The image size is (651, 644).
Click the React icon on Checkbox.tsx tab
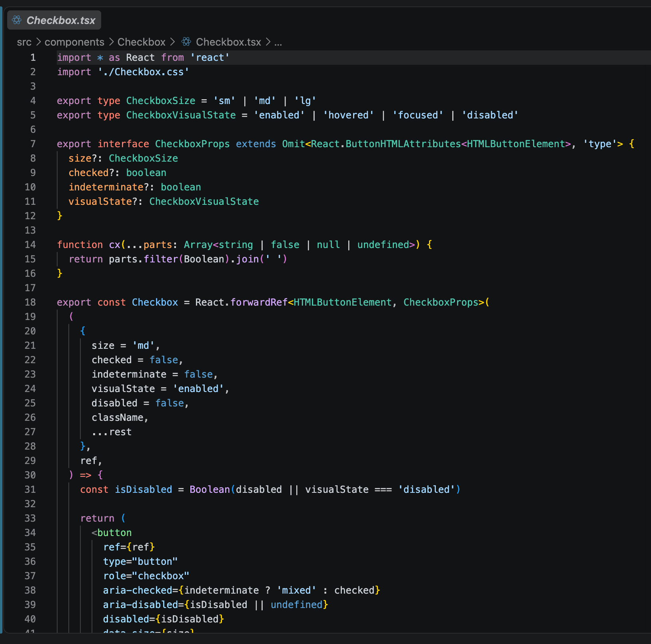pos(17,20)
